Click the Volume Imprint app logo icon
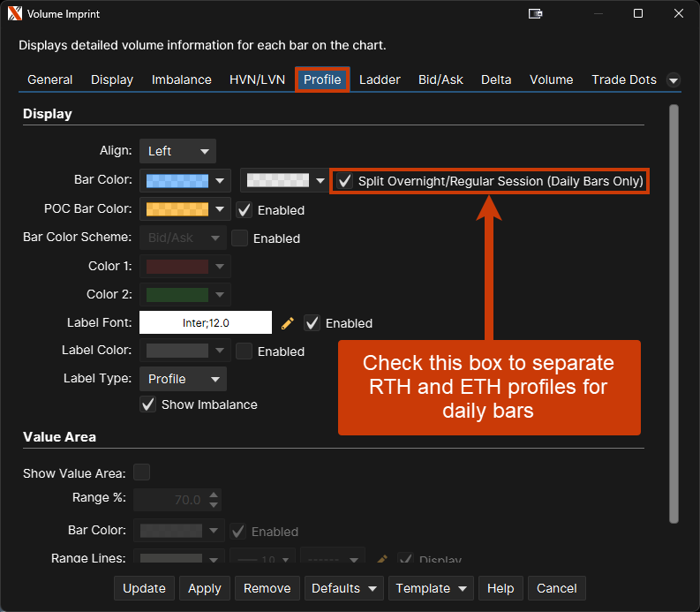The width and height of the screenshot is (700, 612). 14,13
